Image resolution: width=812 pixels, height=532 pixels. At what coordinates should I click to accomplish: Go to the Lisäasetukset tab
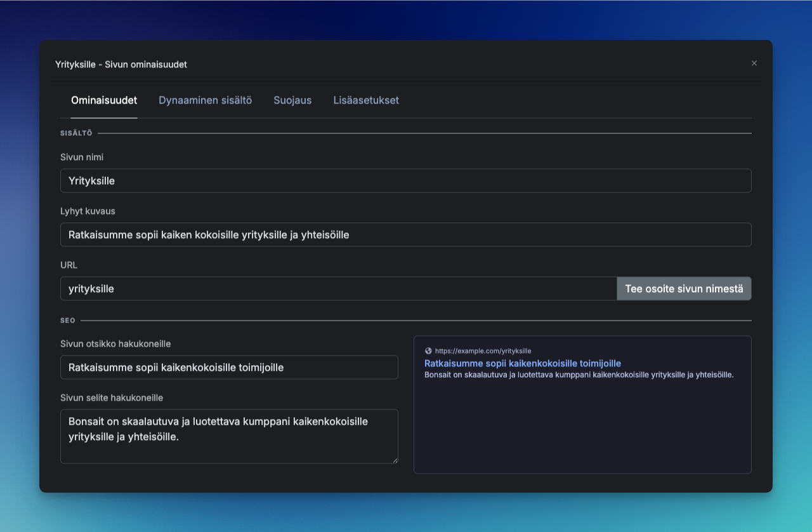(x=366, y=100)
